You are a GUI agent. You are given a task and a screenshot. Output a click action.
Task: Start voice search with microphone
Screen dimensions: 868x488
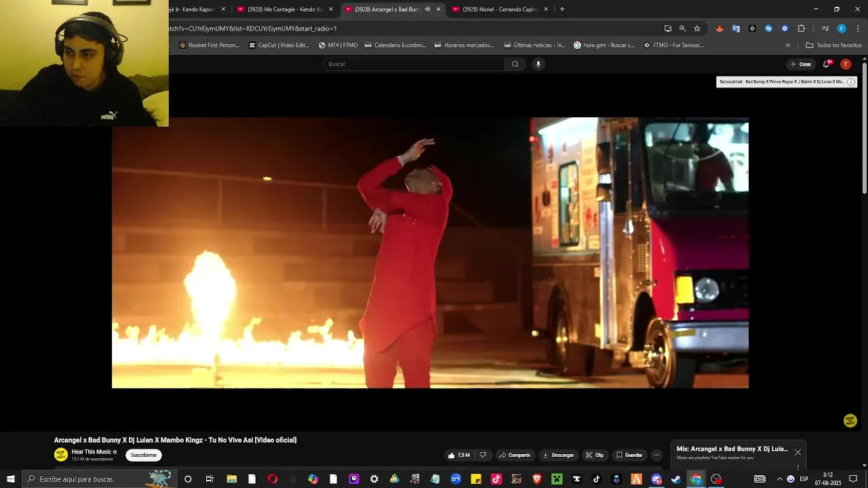tap(538, 64)
